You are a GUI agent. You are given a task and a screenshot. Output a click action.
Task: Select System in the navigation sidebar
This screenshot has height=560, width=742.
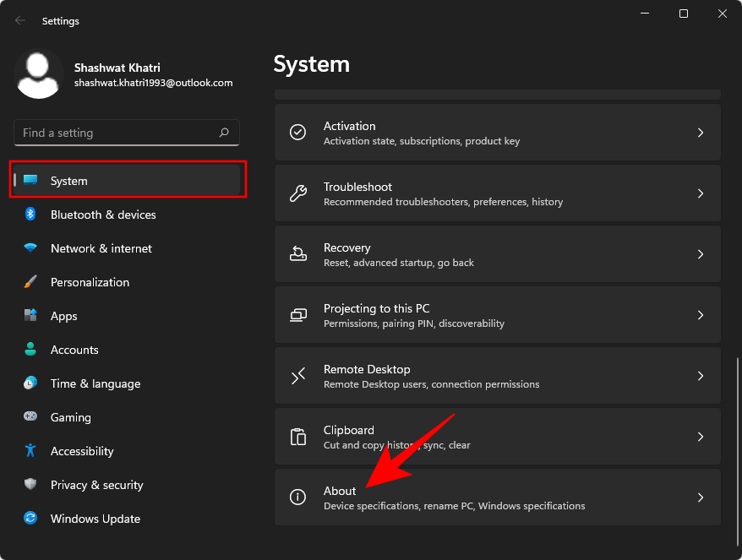coord(68,181)
